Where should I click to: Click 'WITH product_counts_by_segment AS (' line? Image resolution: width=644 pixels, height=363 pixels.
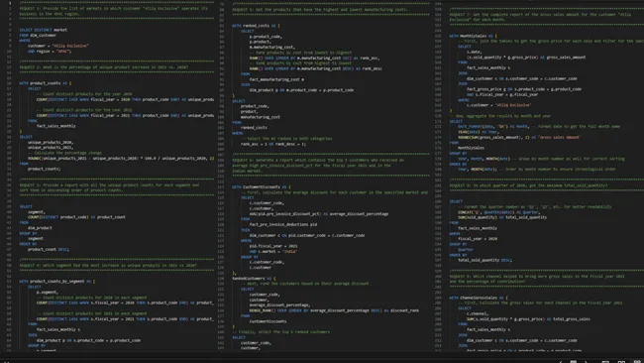pos(57,282)
